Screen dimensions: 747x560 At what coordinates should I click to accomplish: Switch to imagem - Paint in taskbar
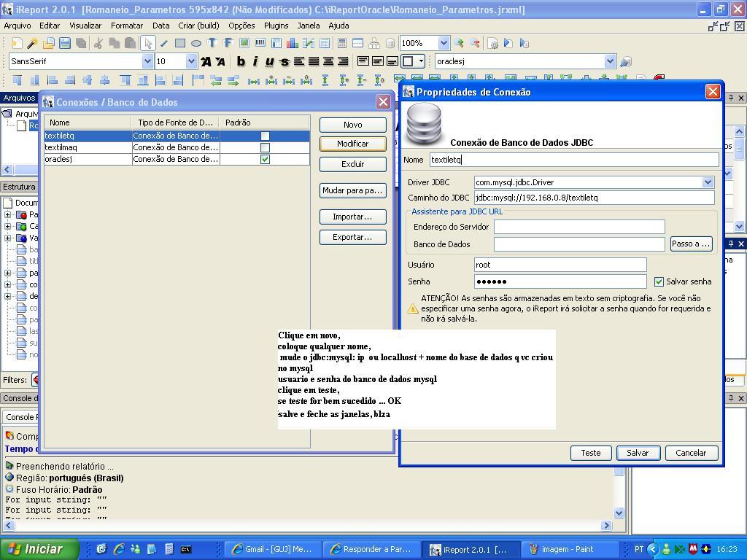coord(570,550)
